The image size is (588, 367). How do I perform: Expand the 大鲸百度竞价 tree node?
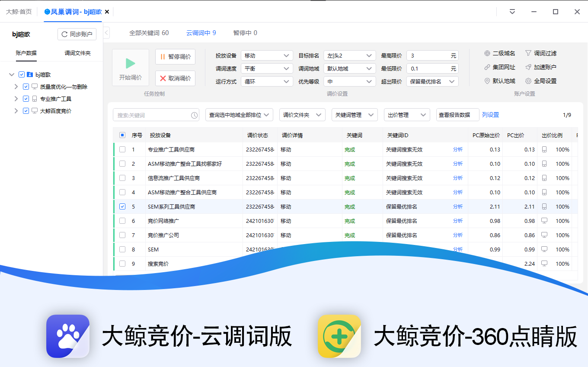[x=16, y=111]
